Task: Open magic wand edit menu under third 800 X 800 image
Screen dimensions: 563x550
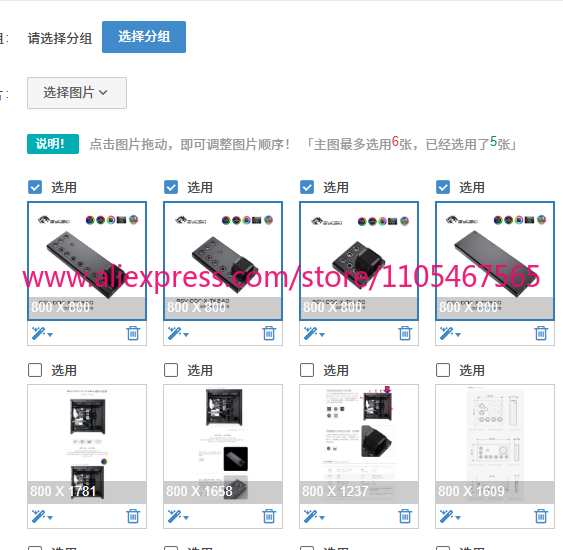Action: click(x=314, y=333)
